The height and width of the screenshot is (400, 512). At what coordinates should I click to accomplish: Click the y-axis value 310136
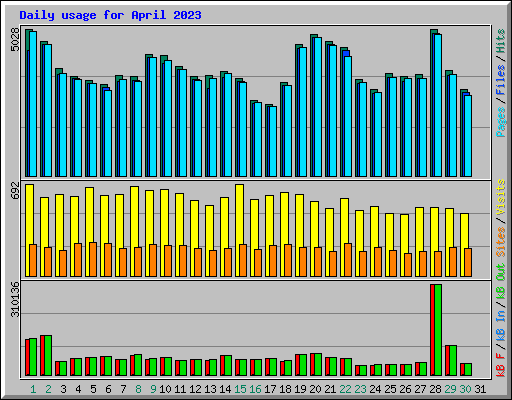15,299
